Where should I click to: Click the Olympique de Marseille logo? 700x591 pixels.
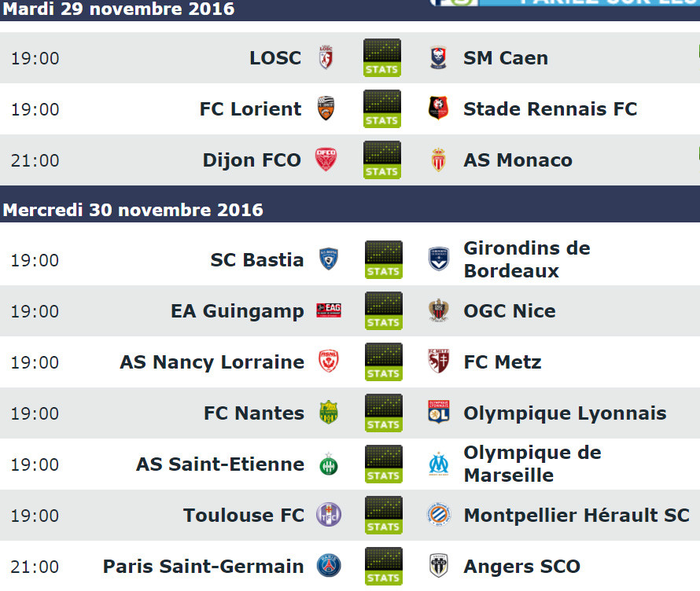click(438, 464)
